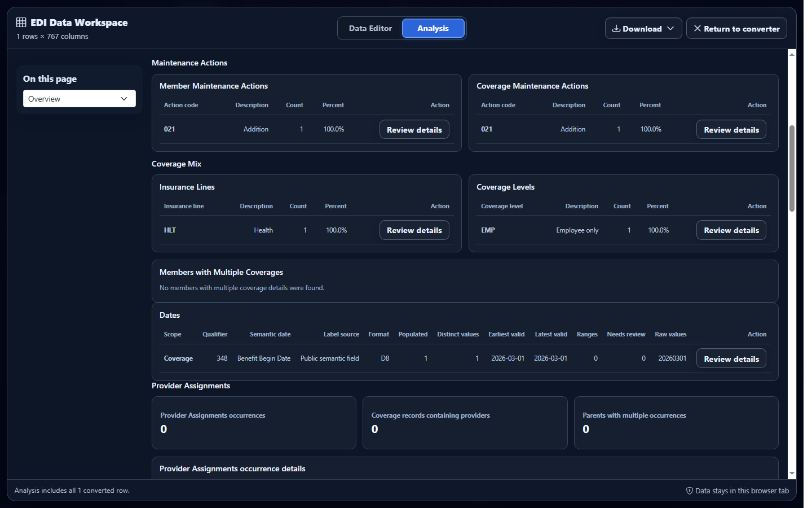
Task: Click the 'Members with Multiple Coverages' heading
Action: (221, 272)
